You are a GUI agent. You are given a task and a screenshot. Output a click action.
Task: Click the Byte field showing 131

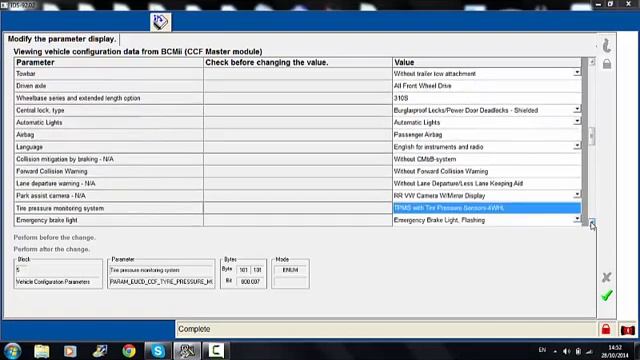257,270
